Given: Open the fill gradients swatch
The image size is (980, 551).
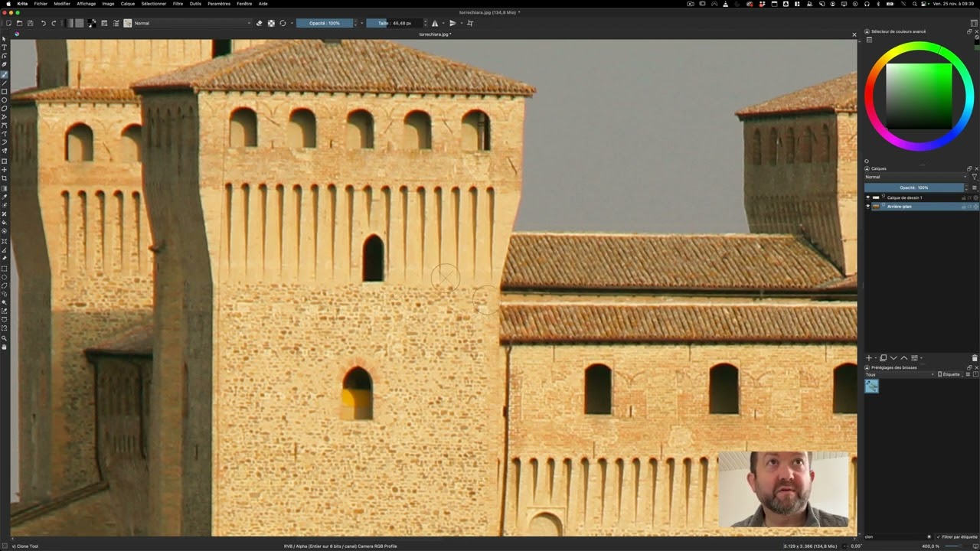Looking at the screenshot, I should click(70, 23).
